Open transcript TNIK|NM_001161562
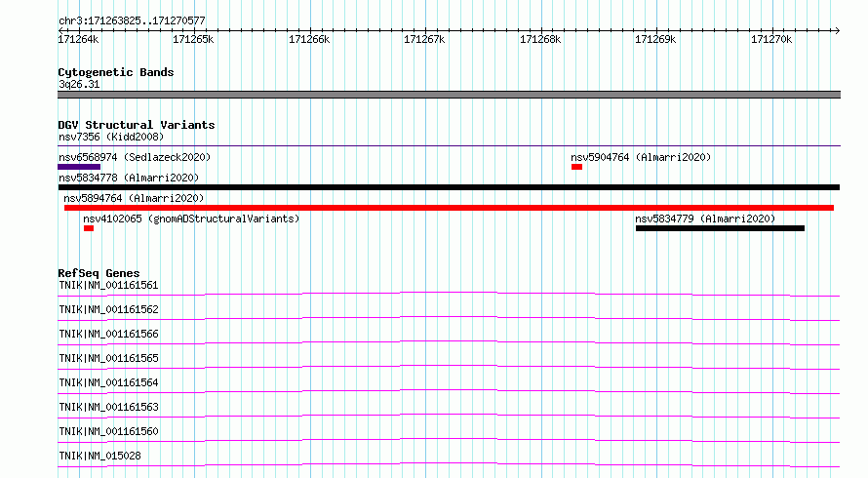 (x=108, y=309)
